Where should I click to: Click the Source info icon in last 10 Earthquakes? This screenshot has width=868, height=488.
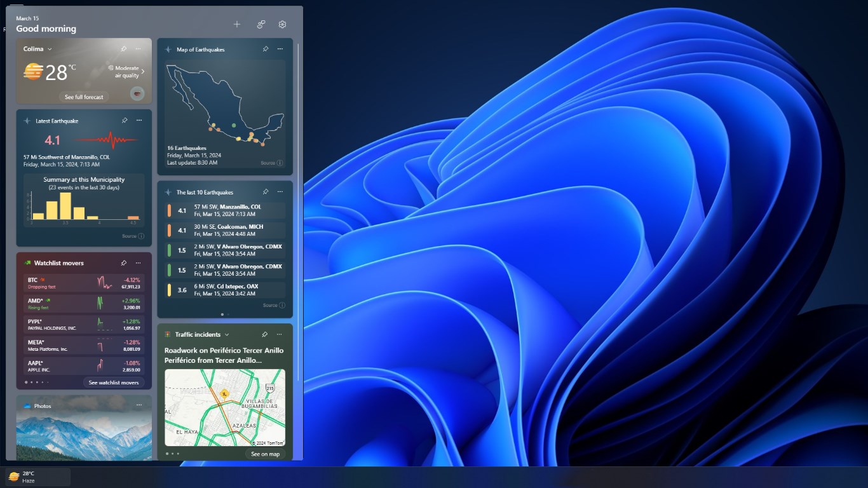coord(282,305)
